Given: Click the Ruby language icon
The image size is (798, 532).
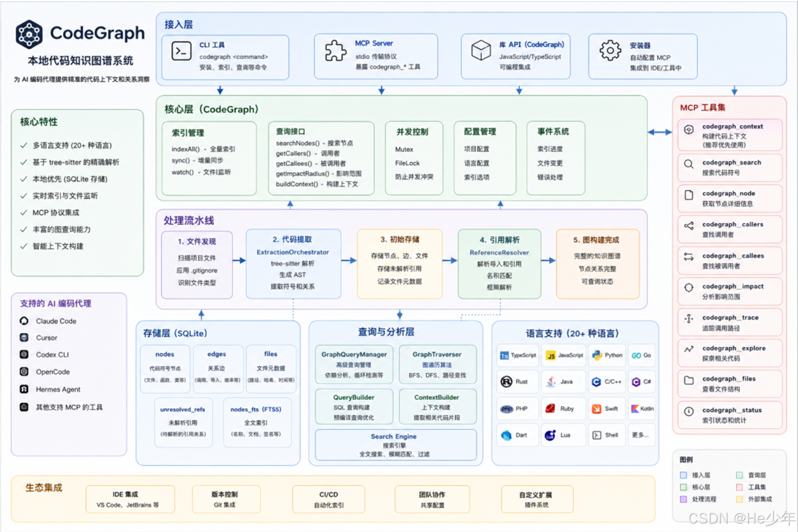Looking at the screenshot, I should pos(551,409).
